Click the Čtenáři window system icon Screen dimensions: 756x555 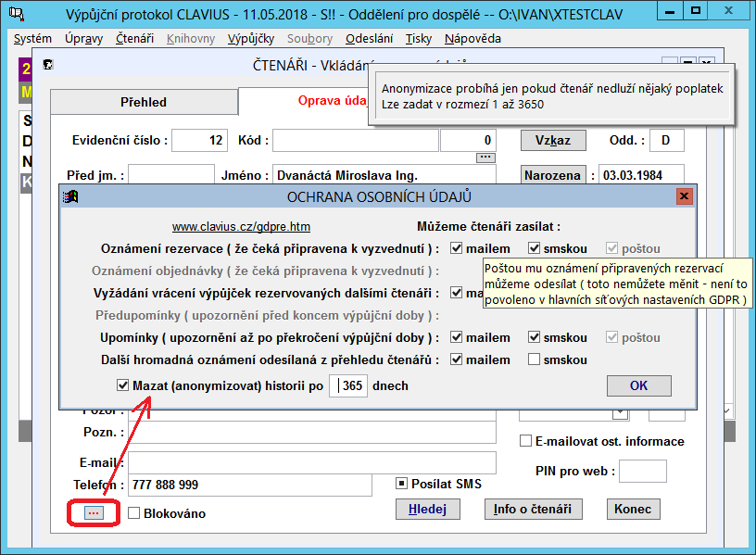[48, 65]
